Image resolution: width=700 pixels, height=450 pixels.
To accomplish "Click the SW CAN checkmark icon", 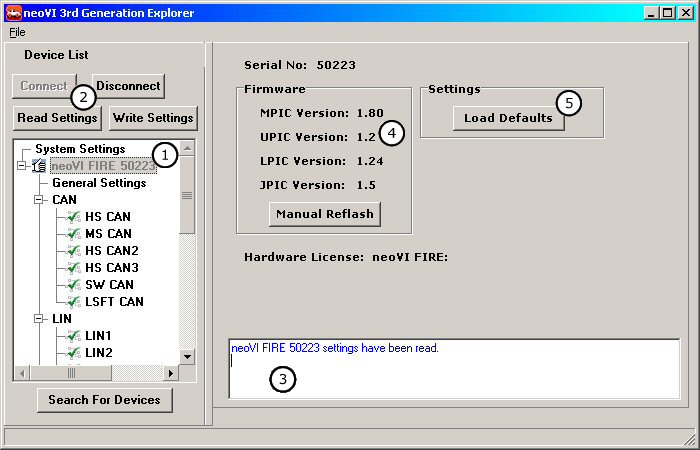I will click(x=74, y=284).
